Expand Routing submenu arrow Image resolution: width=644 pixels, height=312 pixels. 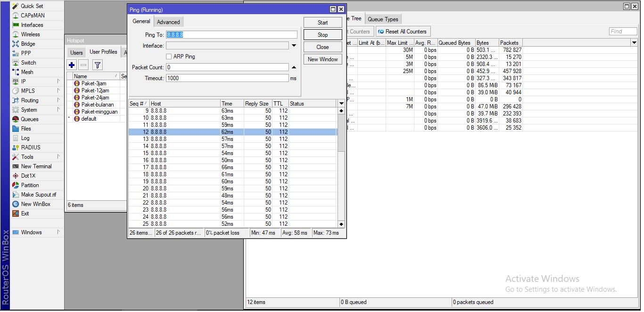pos(59,100)
